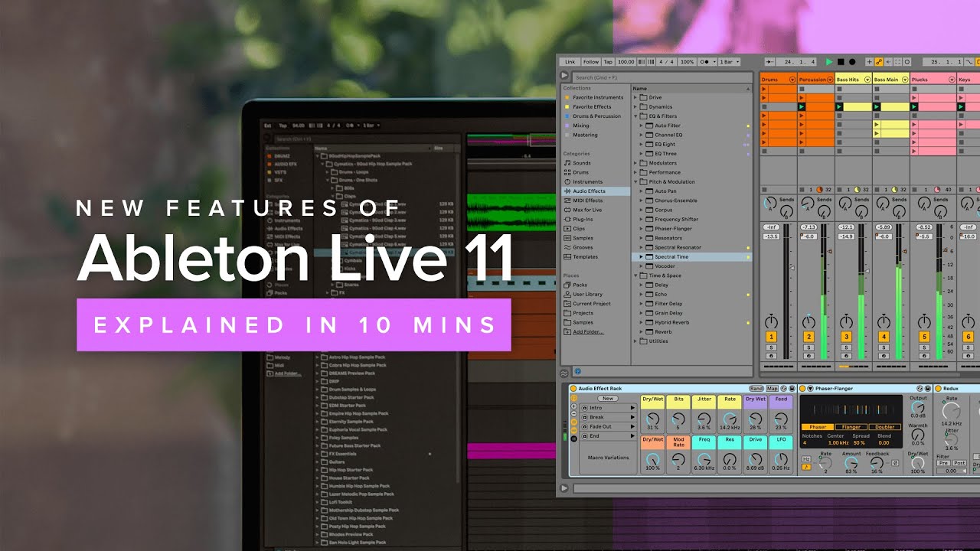Toggle the Hz rate mode in Phaser-Flanger

[806, 459]
